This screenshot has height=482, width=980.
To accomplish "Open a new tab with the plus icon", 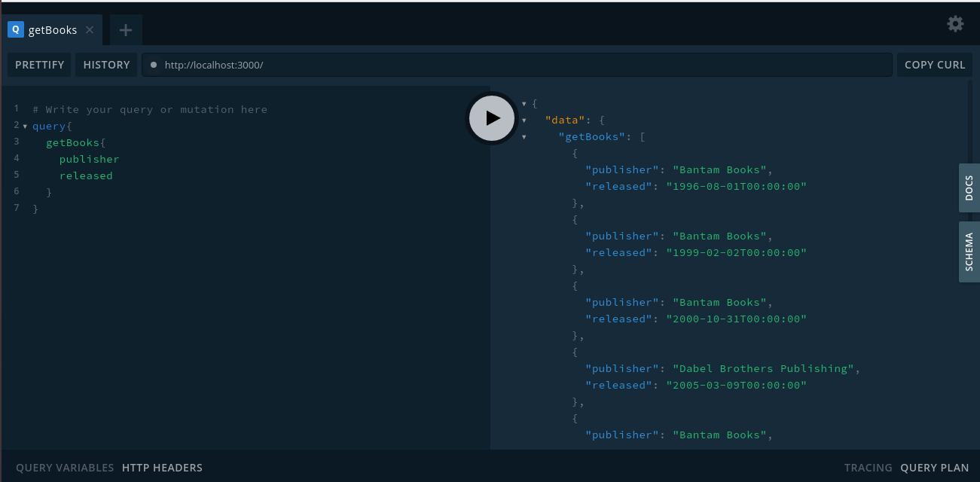I will (125, 29).
